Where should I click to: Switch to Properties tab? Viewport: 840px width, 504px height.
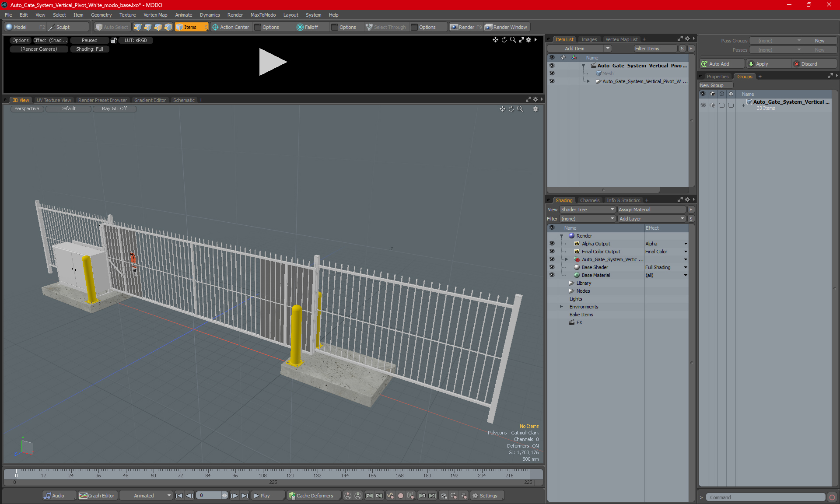[x=717, y=77]
